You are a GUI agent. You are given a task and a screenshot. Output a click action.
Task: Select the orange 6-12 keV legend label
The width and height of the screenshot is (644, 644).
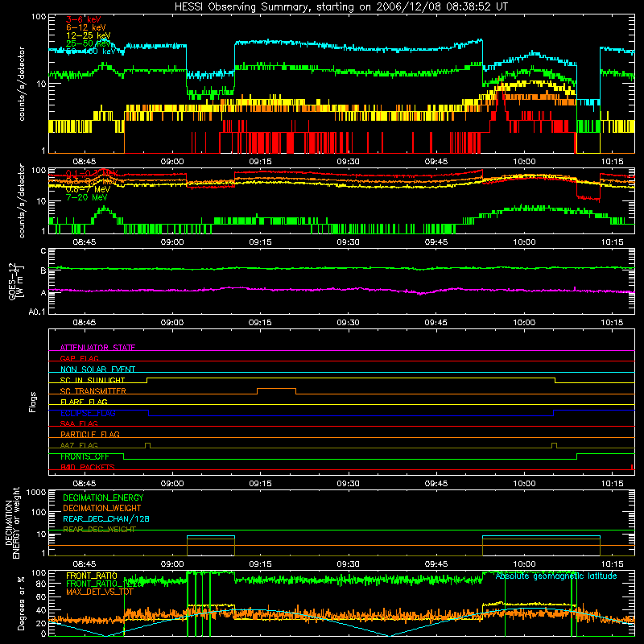tap(86, 27)
